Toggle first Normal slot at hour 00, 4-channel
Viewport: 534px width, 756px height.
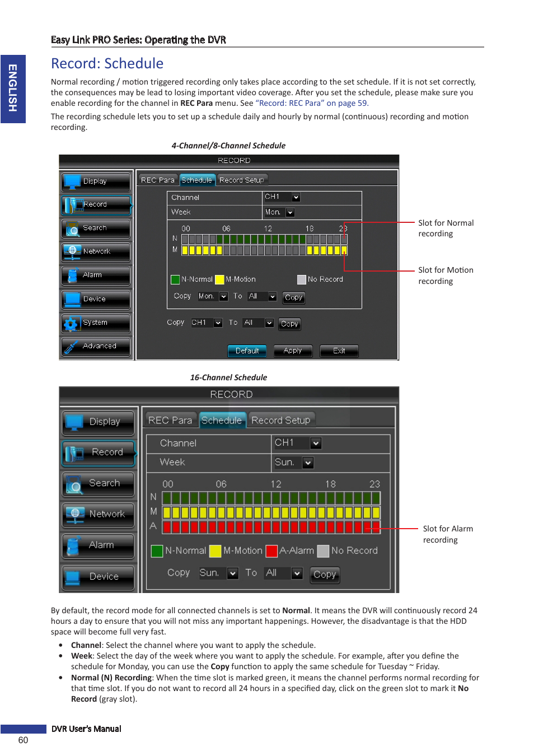click(x=185, y=240)
